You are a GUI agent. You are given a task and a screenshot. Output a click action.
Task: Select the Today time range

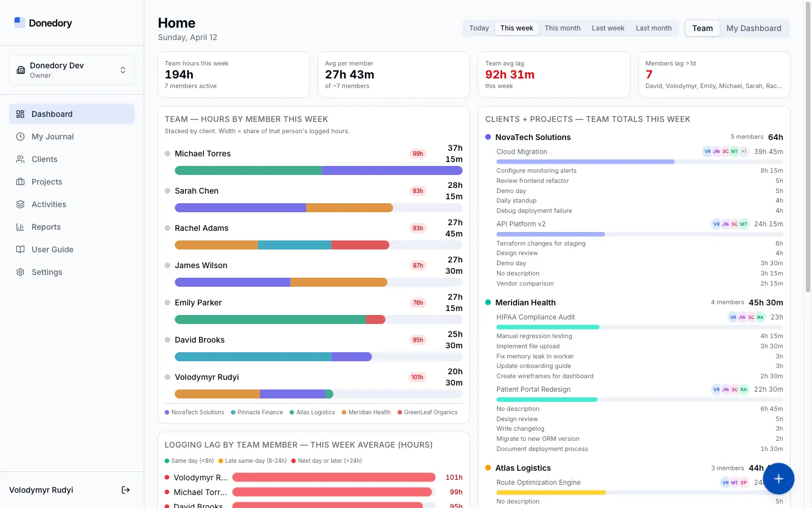pos(479,28)
